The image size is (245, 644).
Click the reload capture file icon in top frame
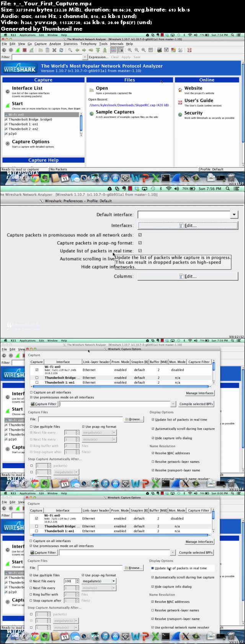coord(61,50)
